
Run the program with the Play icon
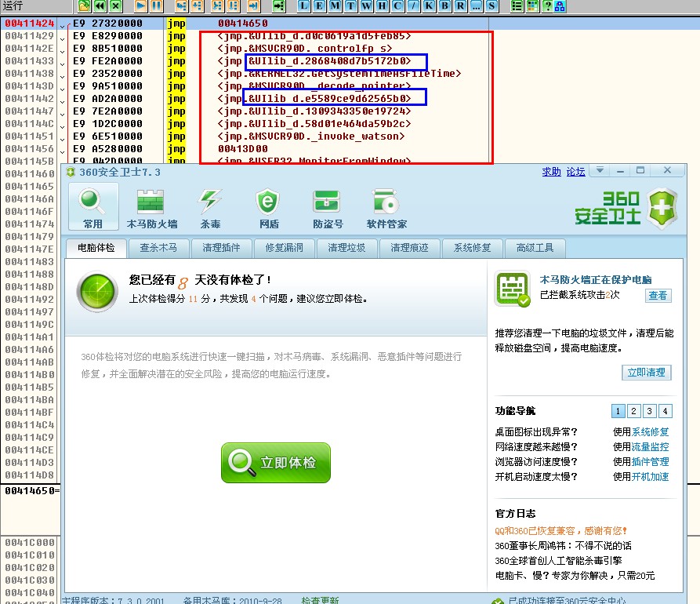(140, 5)
